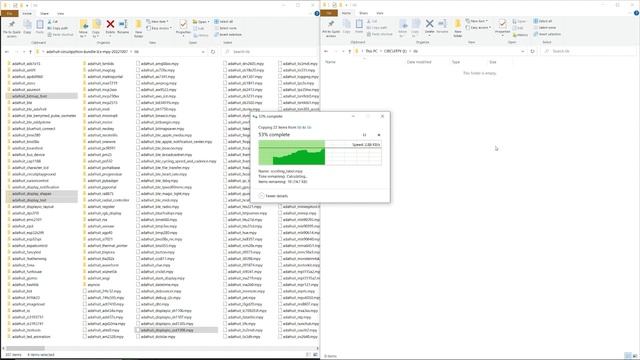Click History in the right window ribbon
This screenshot has width=640, height=360.
(520, 35)
